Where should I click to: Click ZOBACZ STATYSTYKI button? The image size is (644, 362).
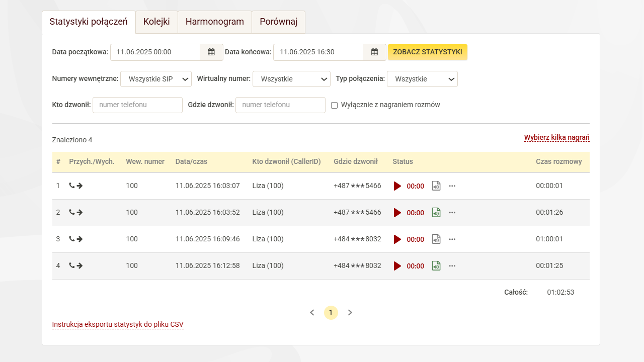tap(428, 52)
